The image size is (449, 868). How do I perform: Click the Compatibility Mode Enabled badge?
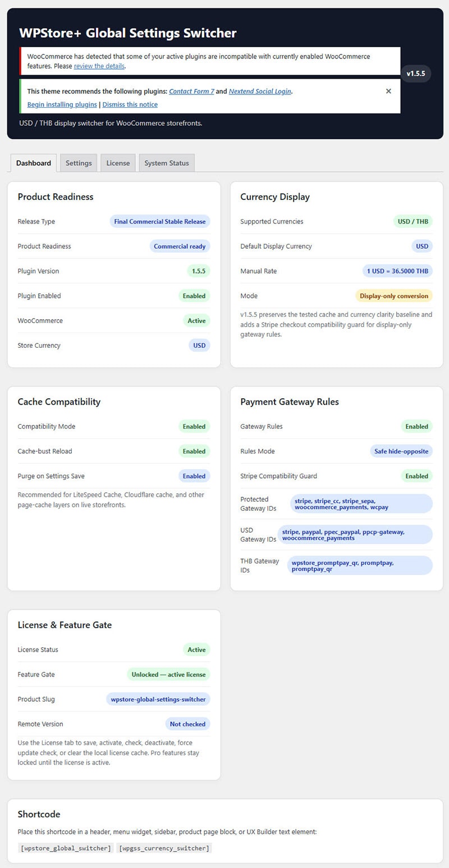coord(194,426)
